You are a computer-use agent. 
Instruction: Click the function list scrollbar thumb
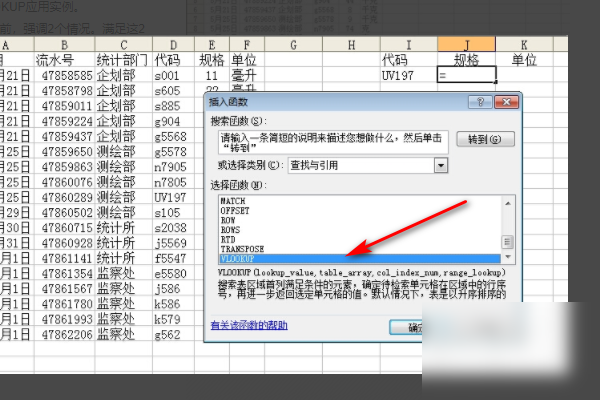click(x=508, y=242)
